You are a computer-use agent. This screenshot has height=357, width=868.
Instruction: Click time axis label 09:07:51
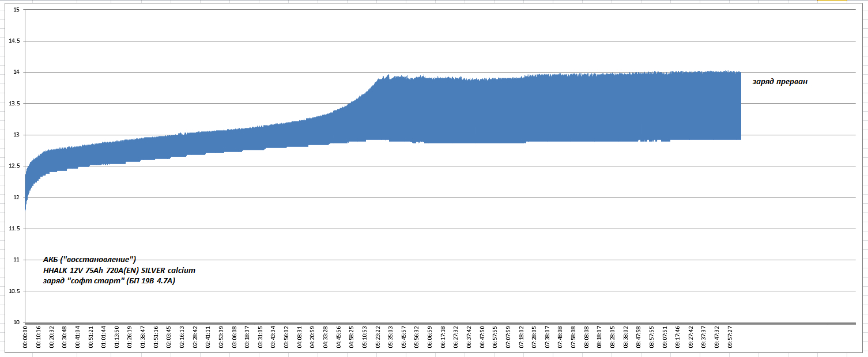click(665, 337)
